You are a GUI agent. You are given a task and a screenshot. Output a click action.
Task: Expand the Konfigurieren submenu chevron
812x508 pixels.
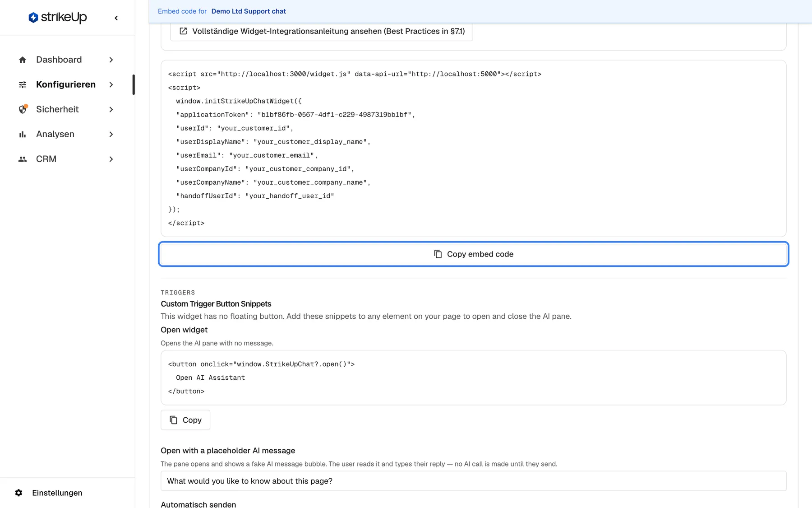[x=111, y=84]
